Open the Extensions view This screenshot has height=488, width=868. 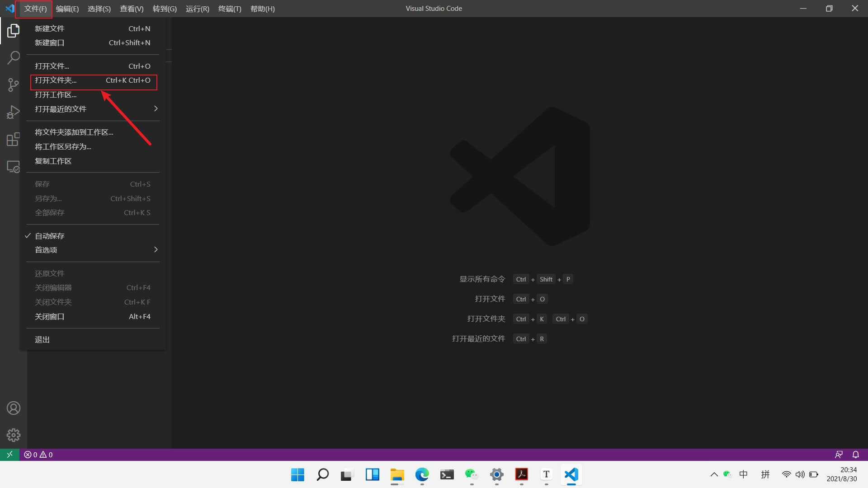13,139
